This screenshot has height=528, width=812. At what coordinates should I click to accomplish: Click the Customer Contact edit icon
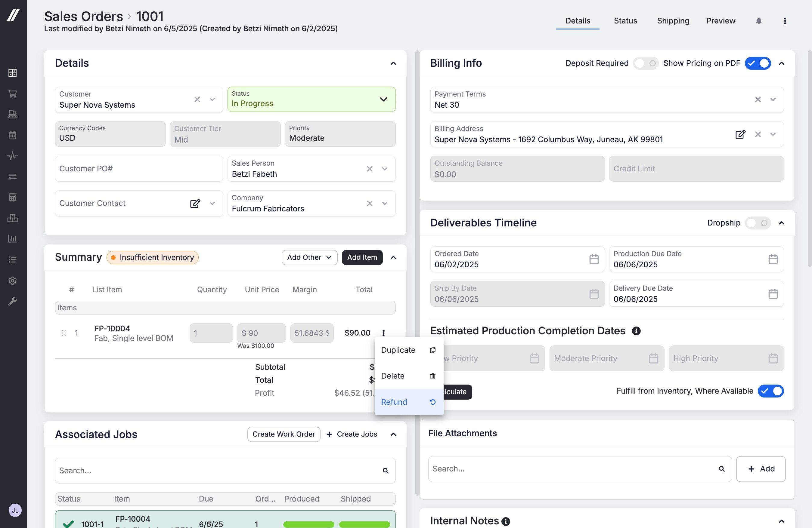(195, 204)
